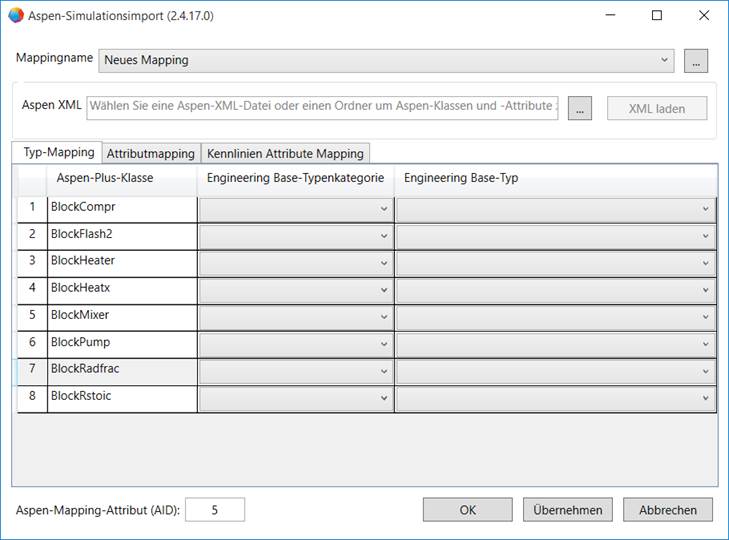The width and height of the screenshot is (729, 540).
Task: Open Typenkategorie dropdown for BlockRstoic
Action: coord(296,398)
